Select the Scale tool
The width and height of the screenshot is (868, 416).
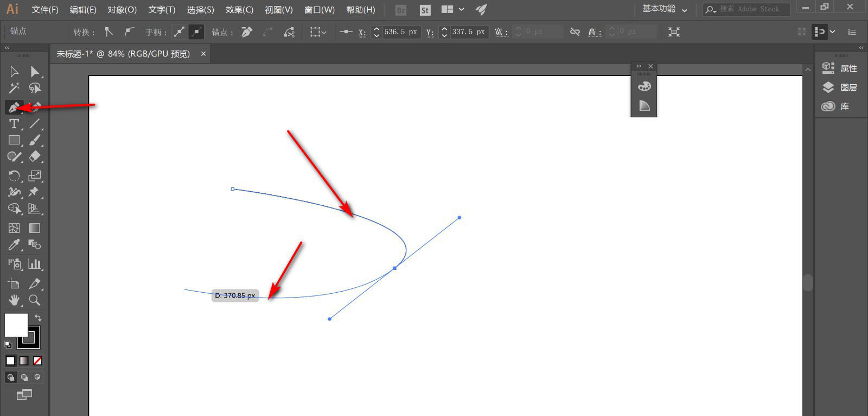(35, 175)
